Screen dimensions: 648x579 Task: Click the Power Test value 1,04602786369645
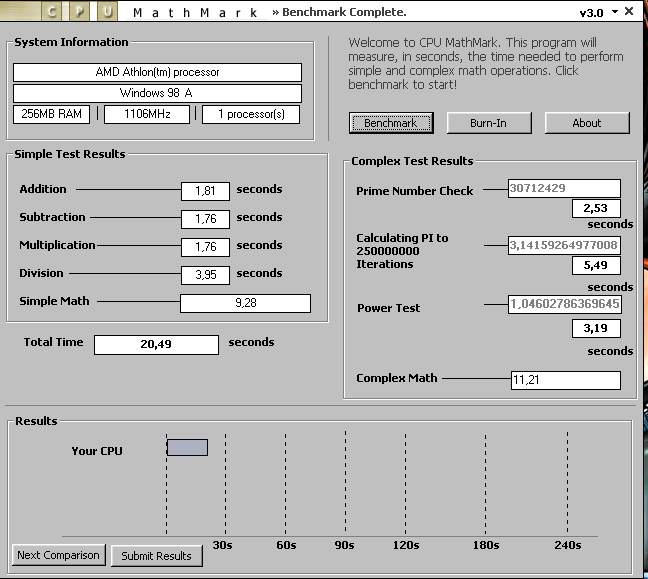(565, 304)
